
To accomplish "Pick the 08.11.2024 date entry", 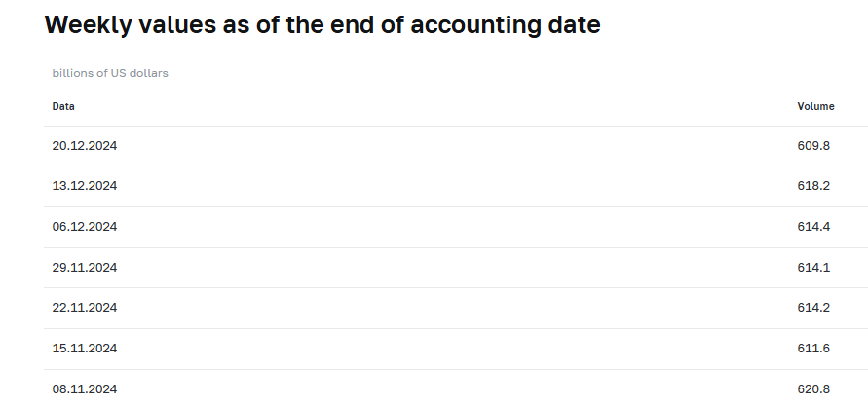I will 85,388.
